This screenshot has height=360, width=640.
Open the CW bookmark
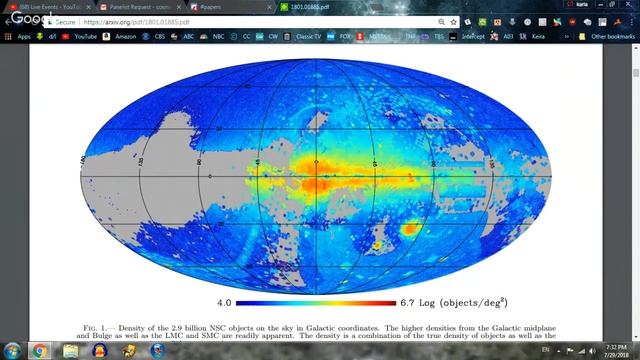click(x=267, y=36)
